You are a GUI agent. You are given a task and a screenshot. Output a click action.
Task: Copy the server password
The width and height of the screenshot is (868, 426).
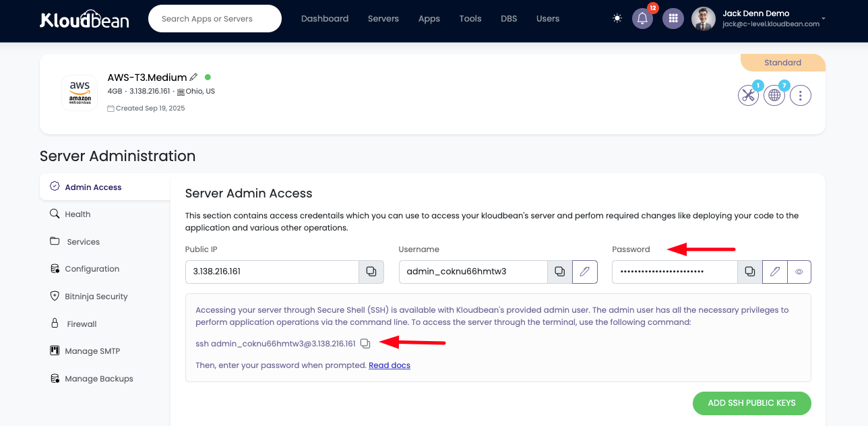point(749,272)
